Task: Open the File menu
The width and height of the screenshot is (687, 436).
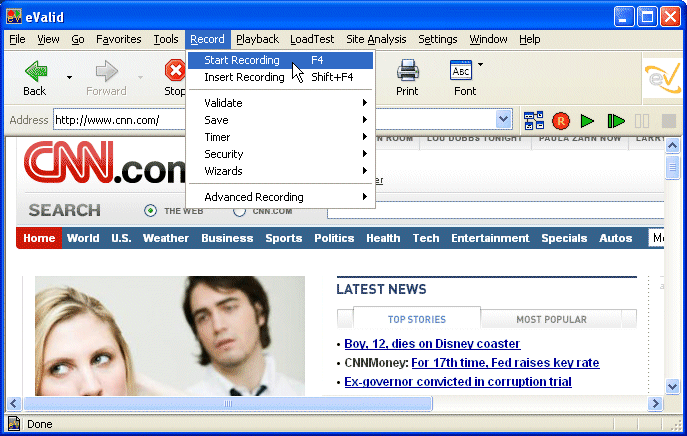Action: pyautogui.click(x=17, y=39)
